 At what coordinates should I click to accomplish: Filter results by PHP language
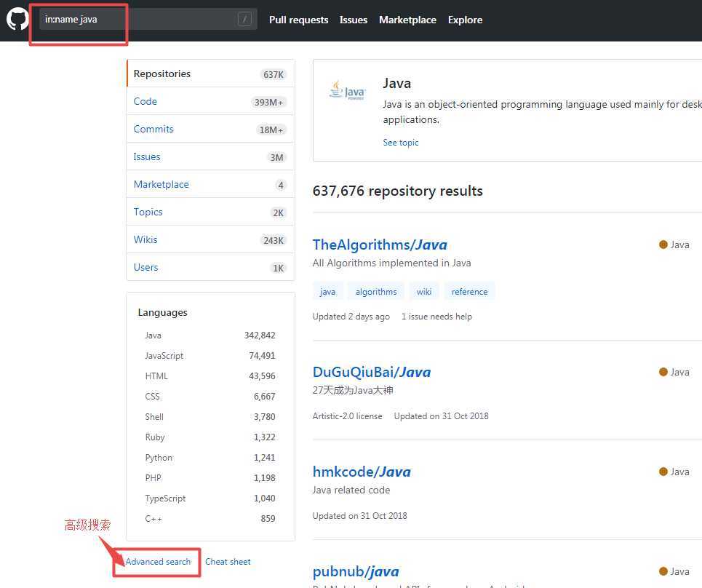(210, 478)
